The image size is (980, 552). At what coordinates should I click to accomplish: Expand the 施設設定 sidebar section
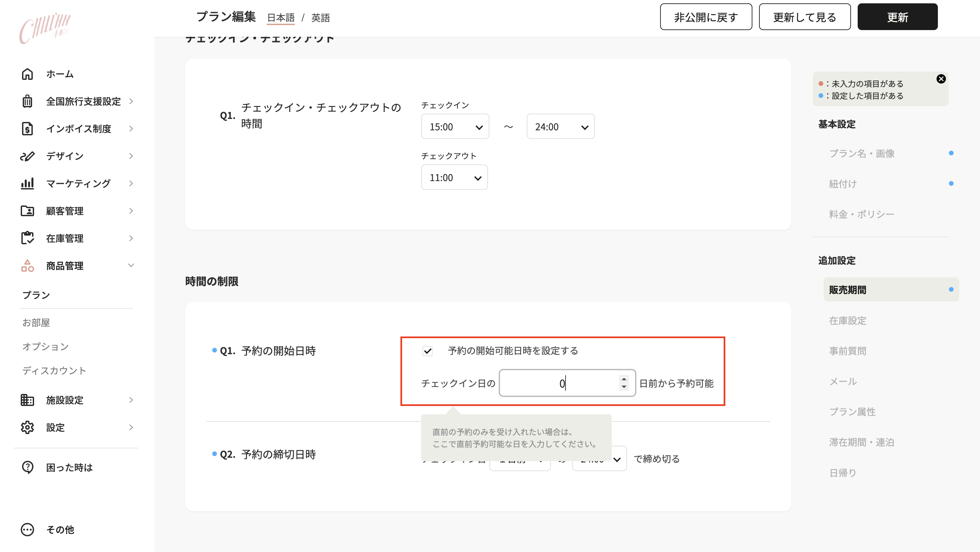click(x=131, y=400)
